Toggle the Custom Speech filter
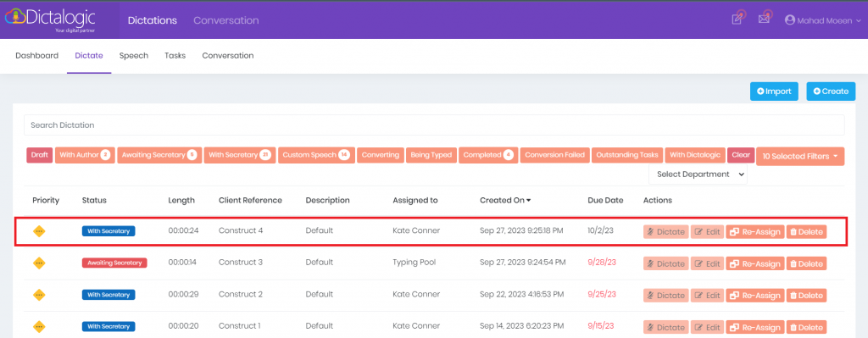 316,155
